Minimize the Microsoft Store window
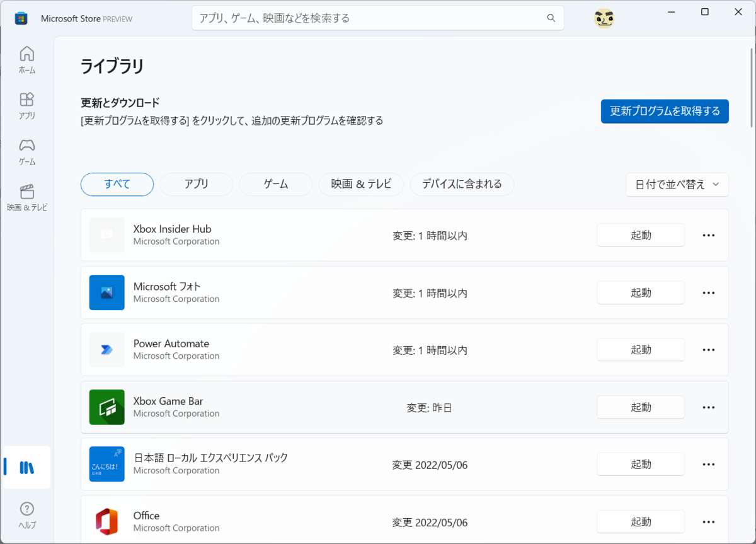This screenshot has width=756, height=544. tap(670, 12)
